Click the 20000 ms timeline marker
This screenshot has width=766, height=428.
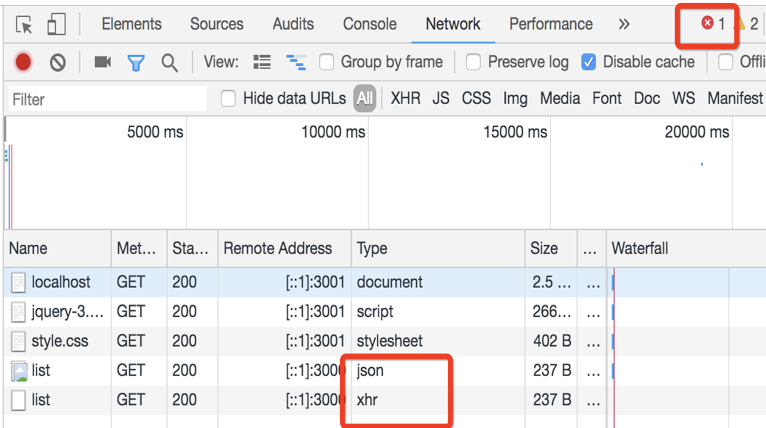pyautogui.click(x=697, y=132)
